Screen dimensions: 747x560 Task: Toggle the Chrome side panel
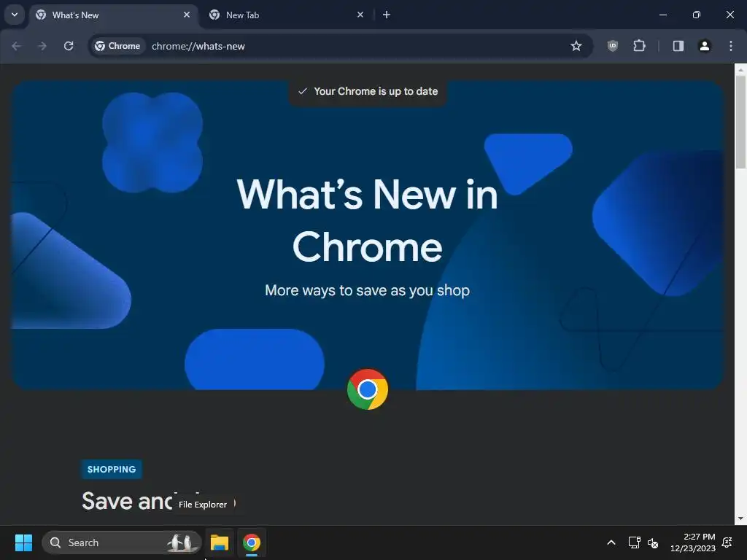pyautogui.click(x=678, y=46)
